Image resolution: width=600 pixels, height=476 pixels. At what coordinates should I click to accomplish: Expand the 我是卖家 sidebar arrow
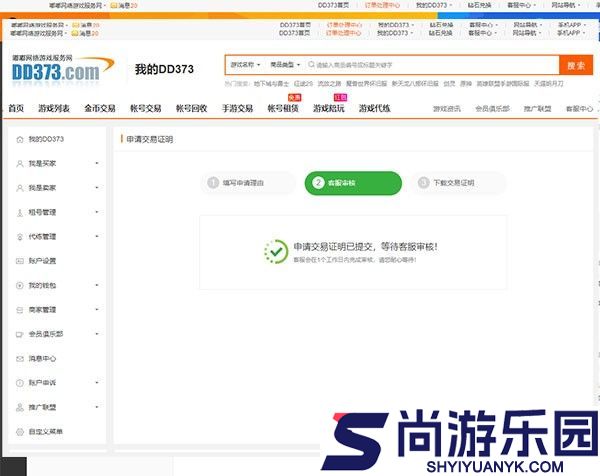tap(97, 188)
